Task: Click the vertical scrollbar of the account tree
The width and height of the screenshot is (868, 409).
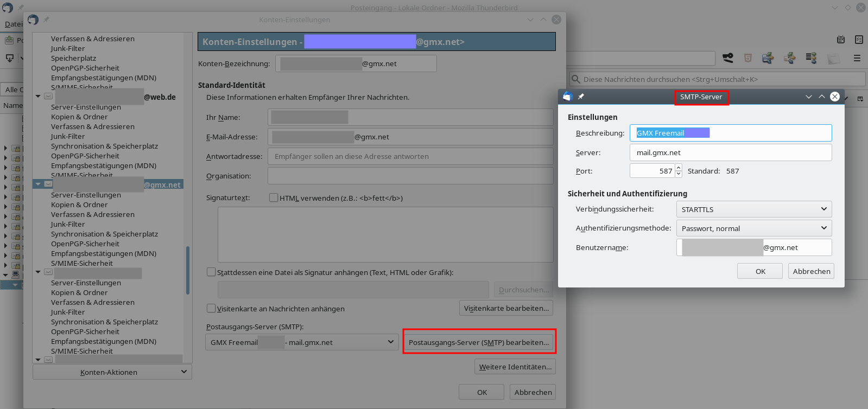Action: point(188,271)
